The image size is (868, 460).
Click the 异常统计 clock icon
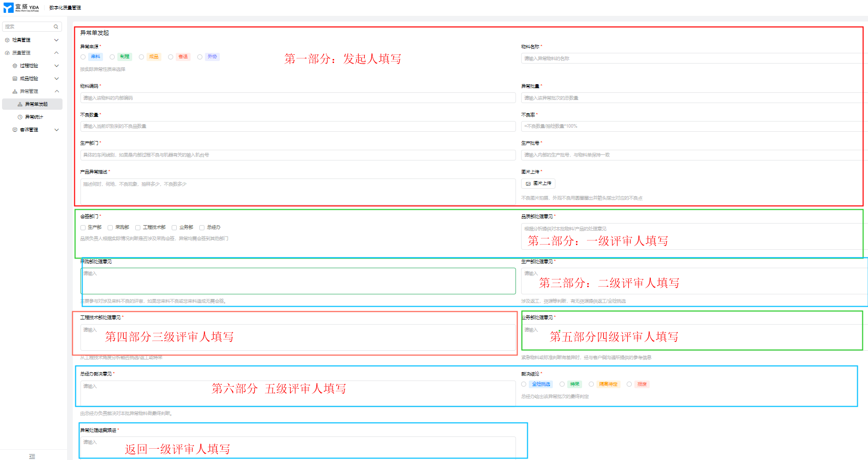[20, 117]
